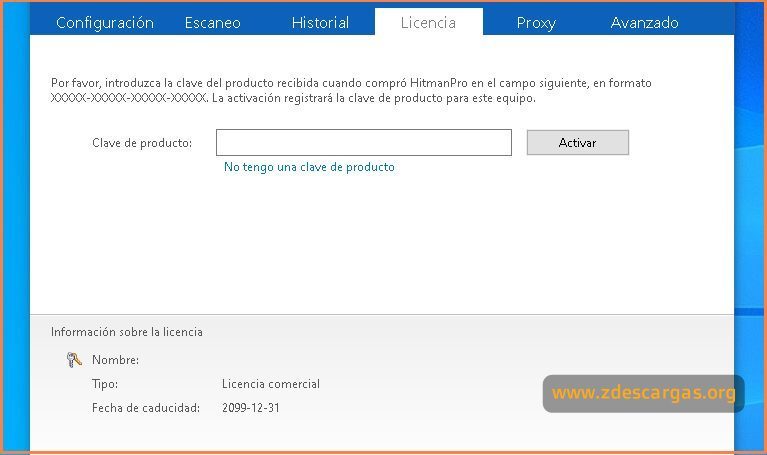Select the expiry date 2099-12-31

[x=250, y=408]
